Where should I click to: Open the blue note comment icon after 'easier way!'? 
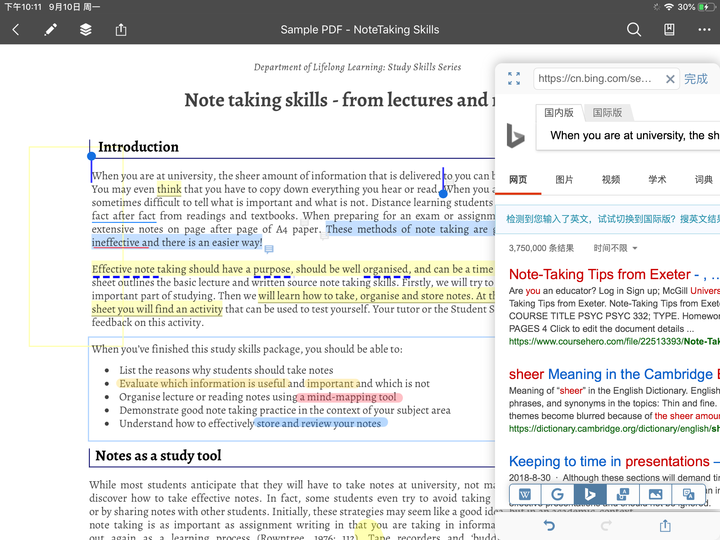coord(269,249)
